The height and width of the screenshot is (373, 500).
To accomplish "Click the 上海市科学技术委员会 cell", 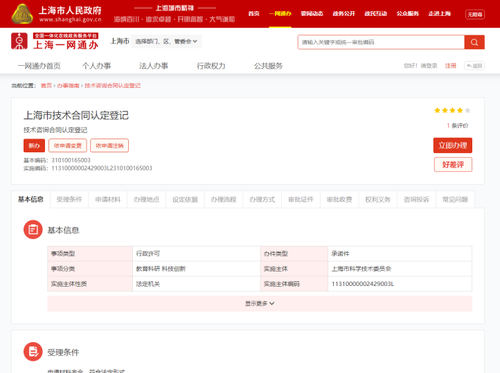I will [x=400, y=269].
